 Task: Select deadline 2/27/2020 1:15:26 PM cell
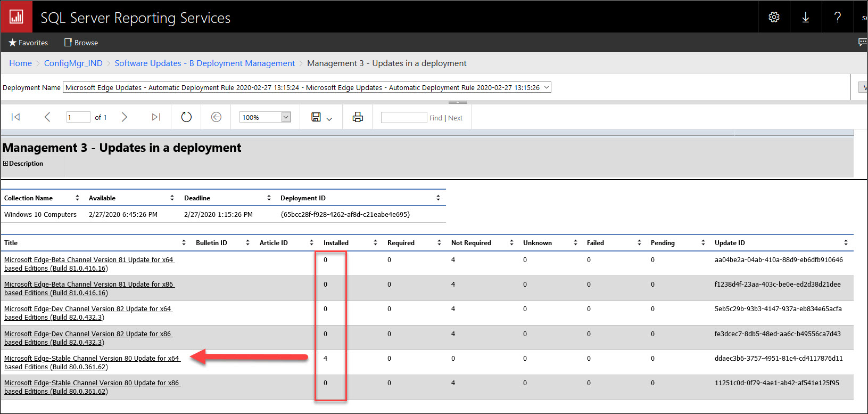[x=218, y=214]
